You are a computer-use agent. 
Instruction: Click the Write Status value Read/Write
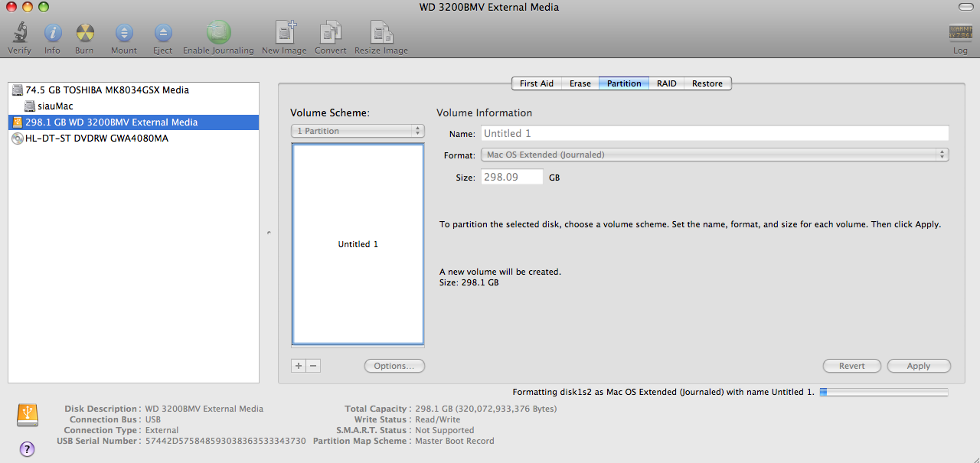(x=438, y=419)
